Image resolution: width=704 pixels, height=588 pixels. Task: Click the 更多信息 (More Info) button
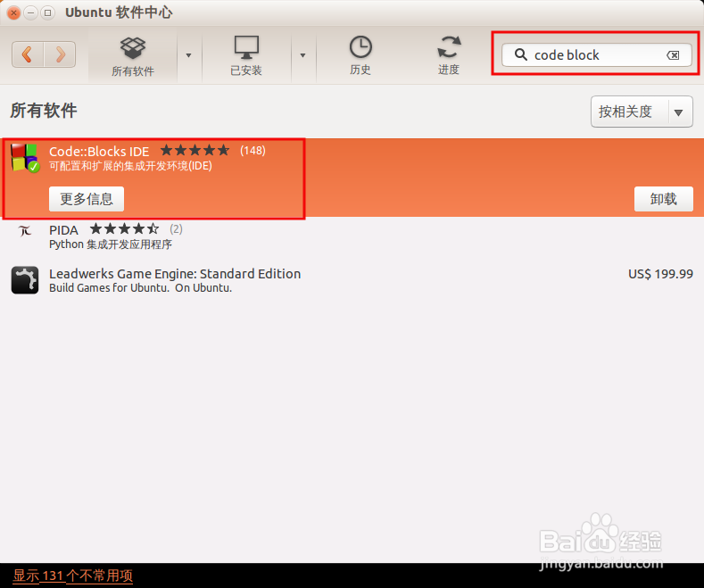point(87,199)
